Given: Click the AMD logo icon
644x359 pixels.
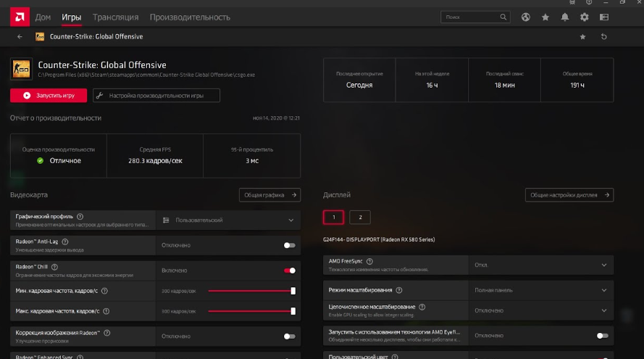Looking at the screenshot, I should pos(18,17).
